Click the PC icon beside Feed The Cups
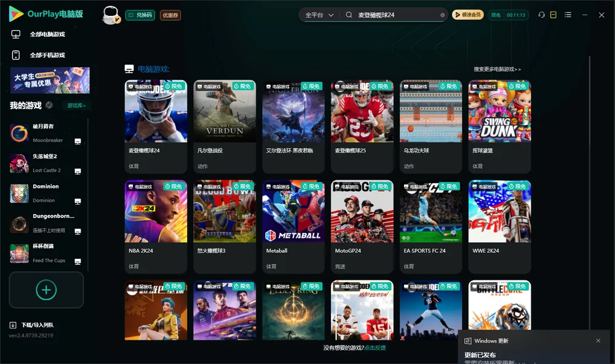615x364 pixels. (x=77, y=262)
